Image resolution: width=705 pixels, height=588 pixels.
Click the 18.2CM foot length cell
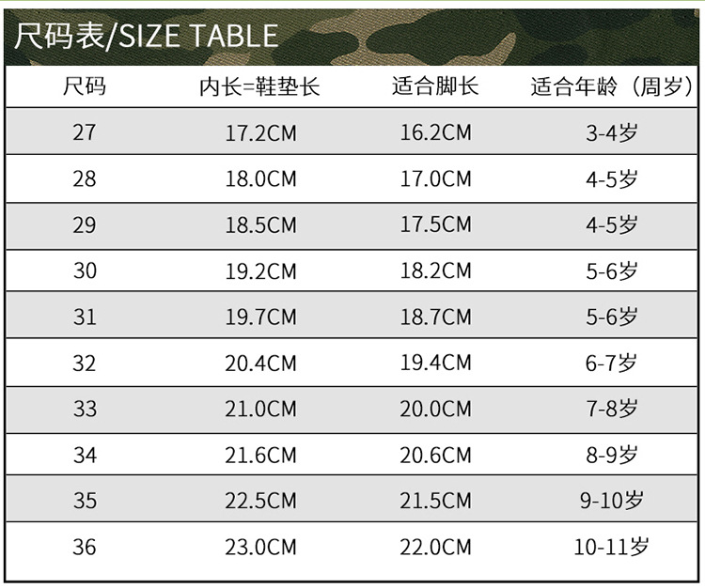[435, 271]
